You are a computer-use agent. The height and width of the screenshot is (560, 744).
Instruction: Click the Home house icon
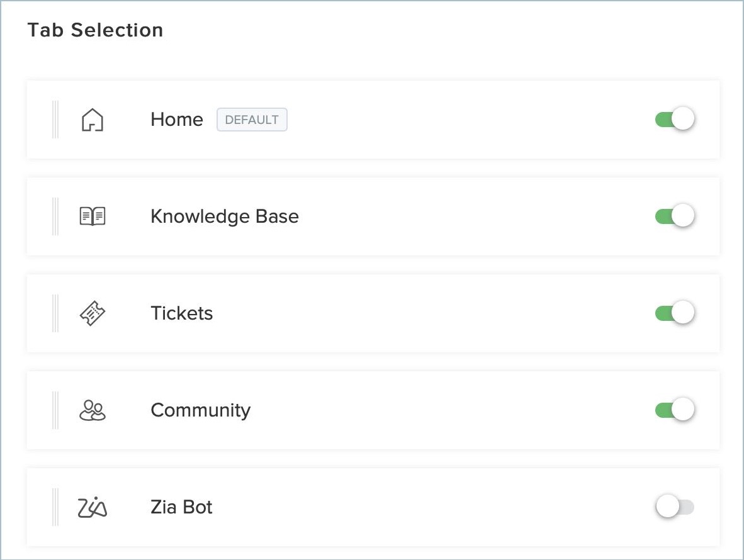coord(93,120)
